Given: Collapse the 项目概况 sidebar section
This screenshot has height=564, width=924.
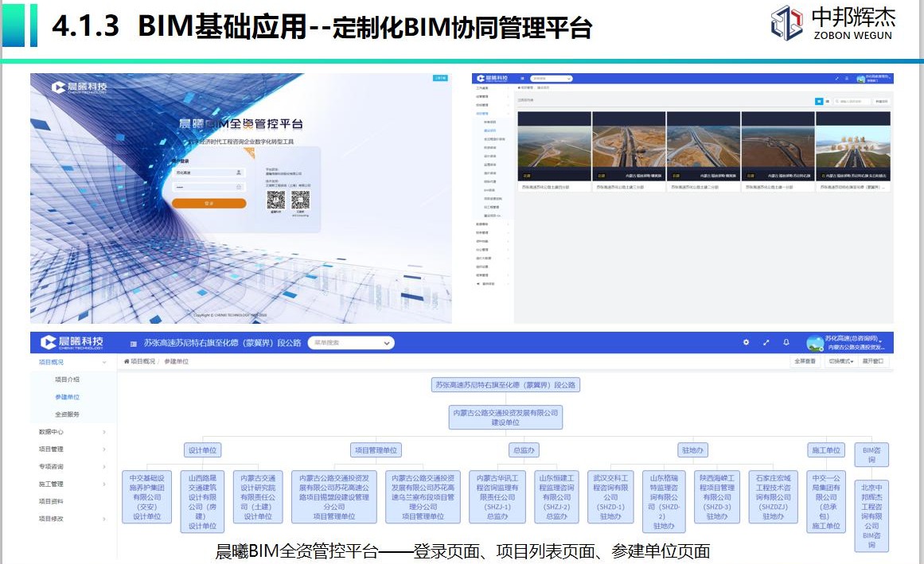Looking at the screenshot, I should pyautogui.click(x=72, y=362).
